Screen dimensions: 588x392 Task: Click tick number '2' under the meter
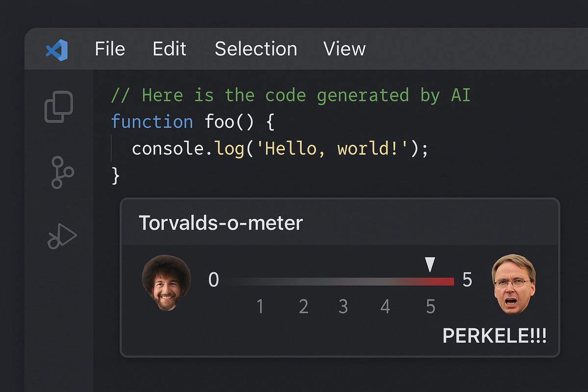304,307
